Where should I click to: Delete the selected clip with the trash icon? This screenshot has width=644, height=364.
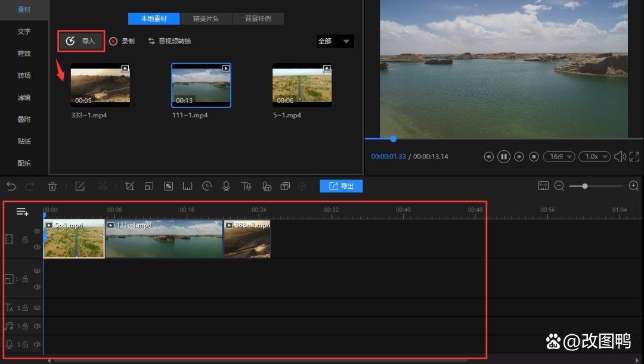pyautogui.click(x=52, y=186)
